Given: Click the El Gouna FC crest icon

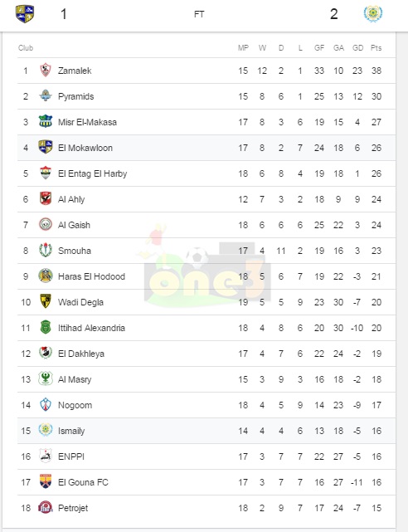Looking at the screenshot, I should 46,481.
